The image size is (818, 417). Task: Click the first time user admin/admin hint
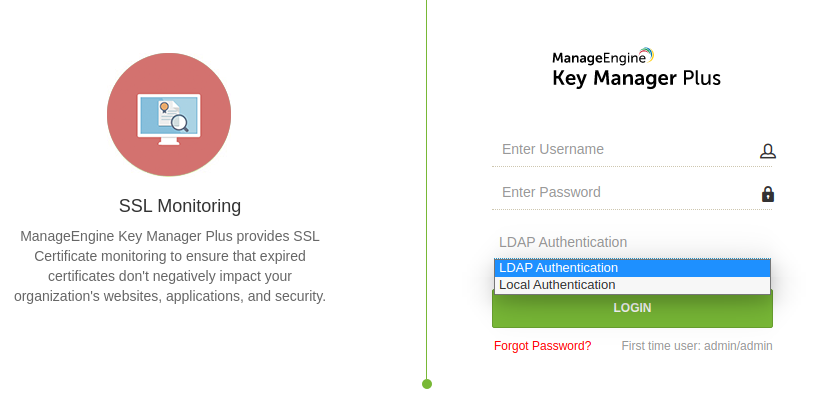(x=697, y=346)
